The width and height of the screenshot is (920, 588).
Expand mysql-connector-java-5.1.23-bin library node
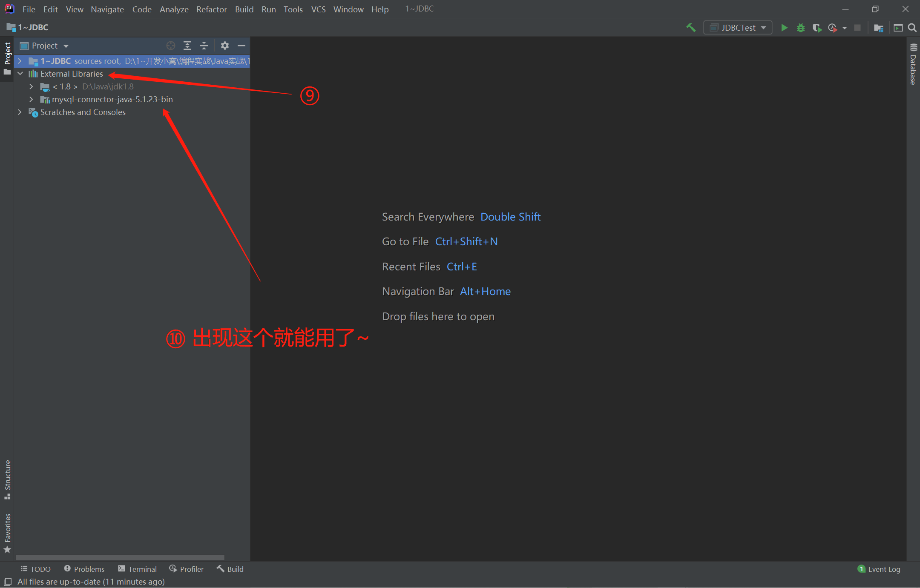pyautogui.click(x=31, y=99)
